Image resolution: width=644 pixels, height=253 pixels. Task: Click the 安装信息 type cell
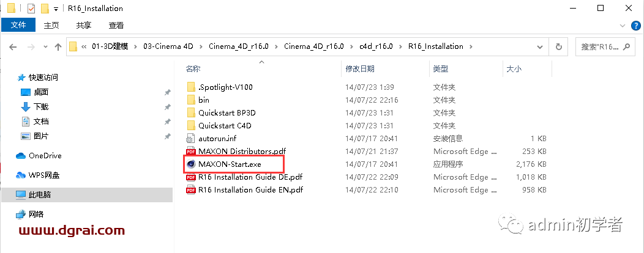[447, 138]
